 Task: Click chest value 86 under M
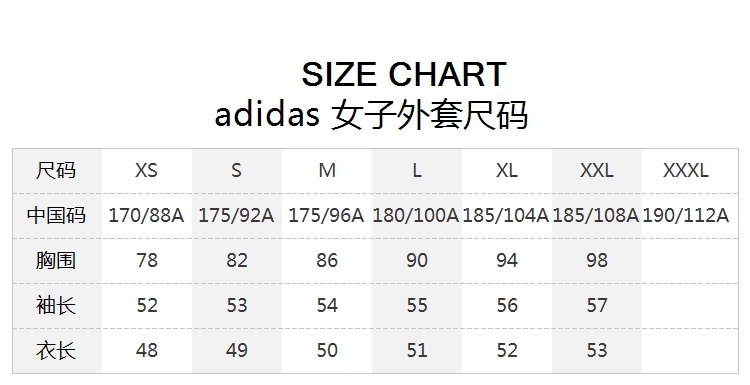[327, 260]
